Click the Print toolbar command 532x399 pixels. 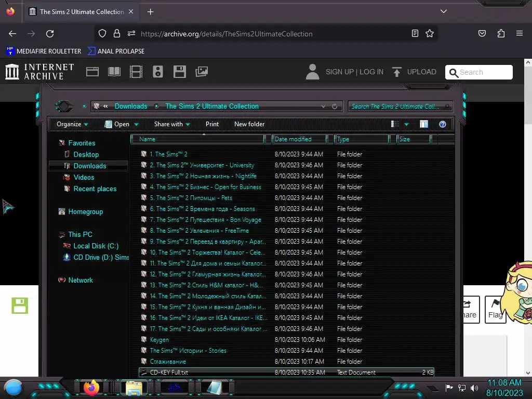(x=212, y=124)
